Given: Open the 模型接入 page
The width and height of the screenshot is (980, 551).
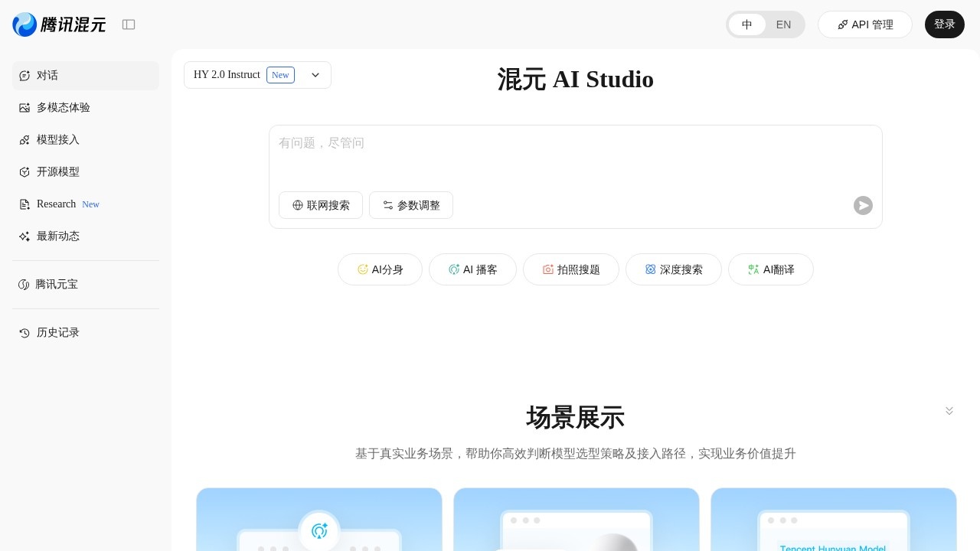Looking at the screenshot, I should point(58,139).
